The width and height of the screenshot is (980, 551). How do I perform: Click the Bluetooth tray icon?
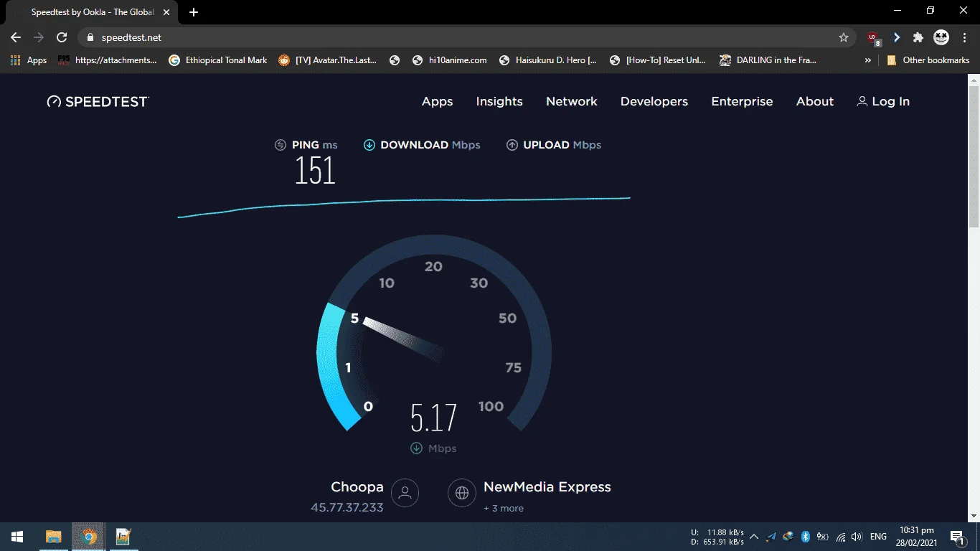click(805, 537)
